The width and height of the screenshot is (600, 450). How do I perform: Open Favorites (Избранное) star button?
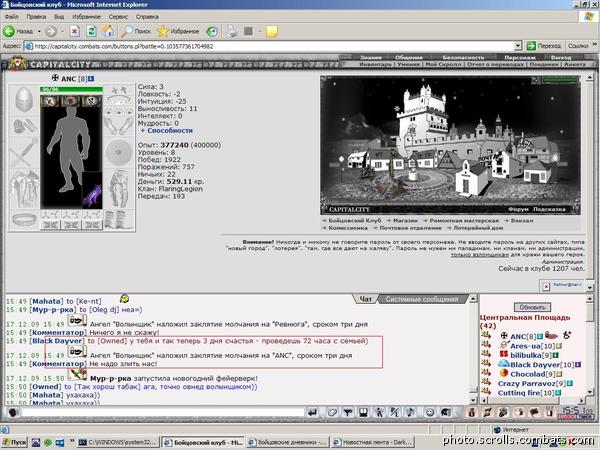[178, 31]
